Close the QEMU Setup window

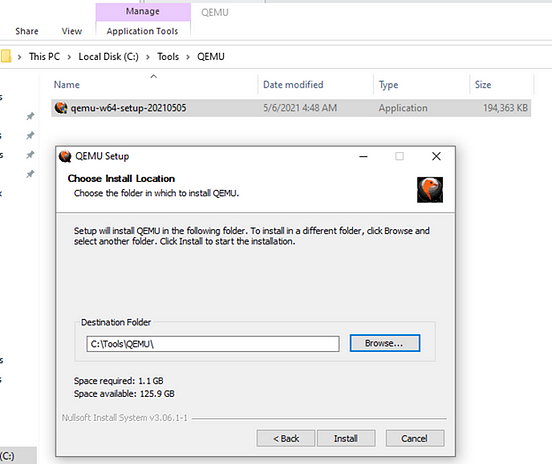click(x=436, y=156)
